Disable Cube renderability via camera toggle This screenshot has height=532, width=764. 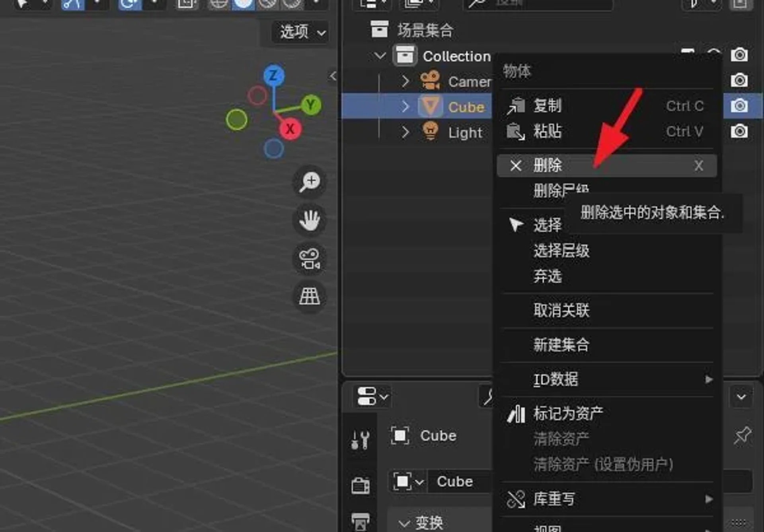(739, 106)
